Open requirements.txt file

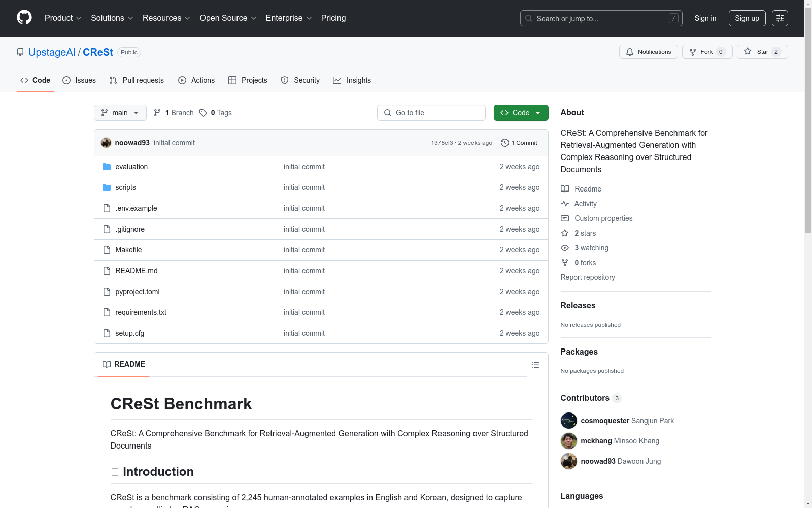(141, 312)
